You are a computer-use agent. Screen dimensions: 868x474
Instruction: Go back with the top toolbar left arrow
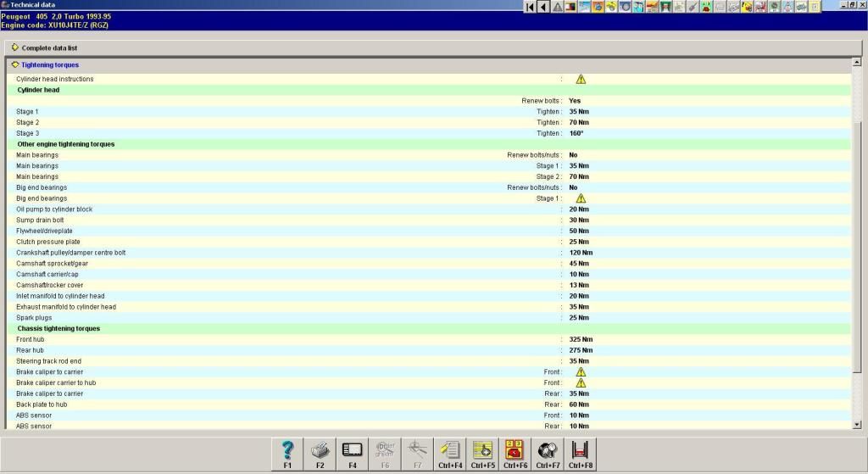tap(543, 7)
